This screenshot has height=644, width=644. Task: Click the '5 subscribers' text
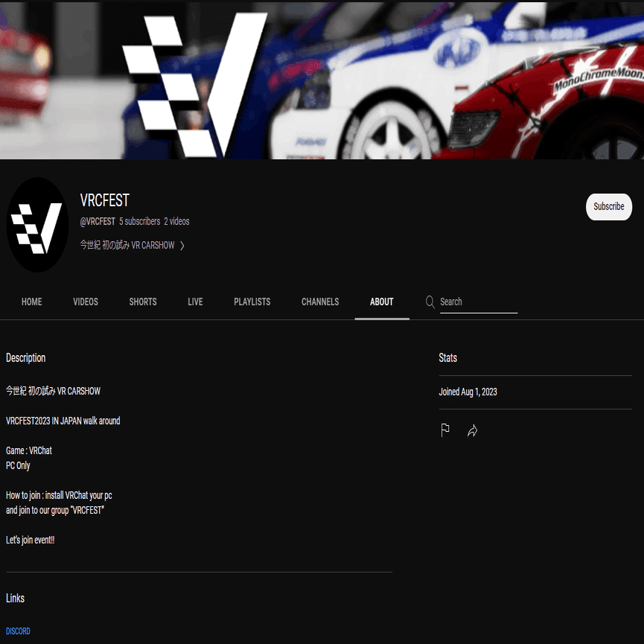click(140, 221)
